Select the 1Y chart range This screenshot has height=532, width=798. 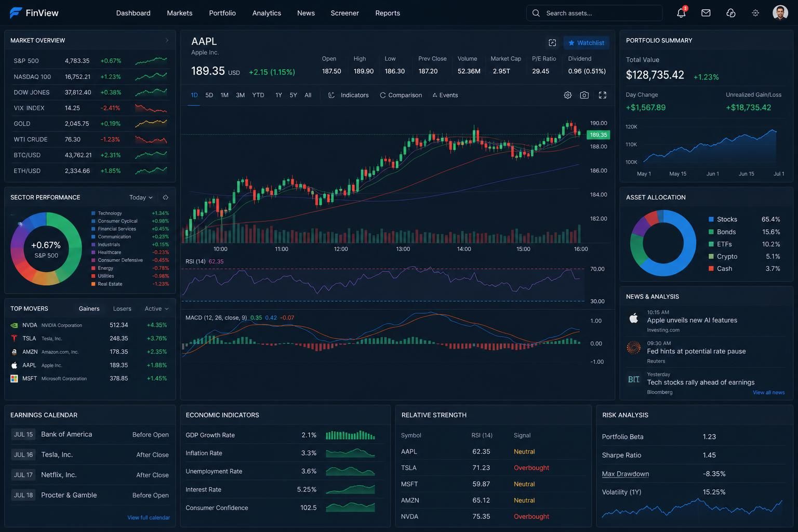278,95
